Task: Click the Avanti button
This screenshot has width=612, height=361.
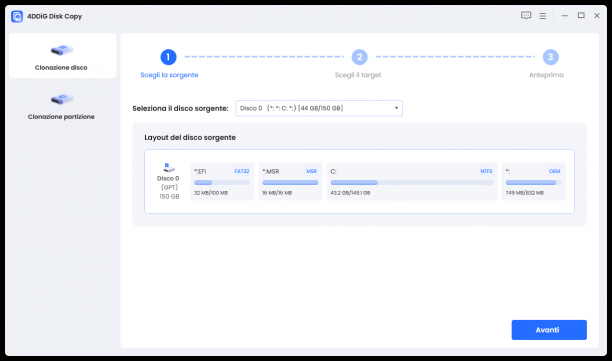Action: click(549, 330)
